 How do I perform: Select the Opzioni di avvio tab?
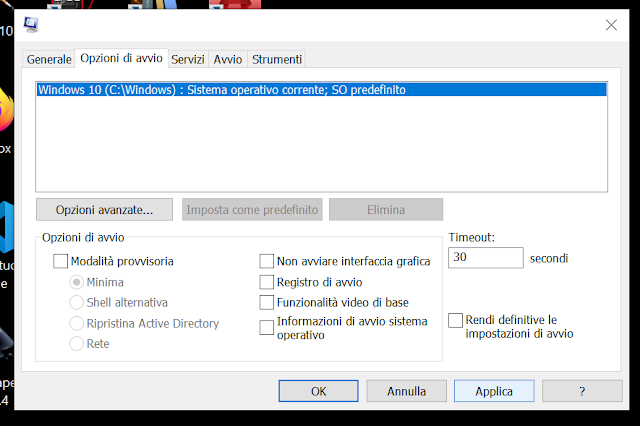click(121, 58)
